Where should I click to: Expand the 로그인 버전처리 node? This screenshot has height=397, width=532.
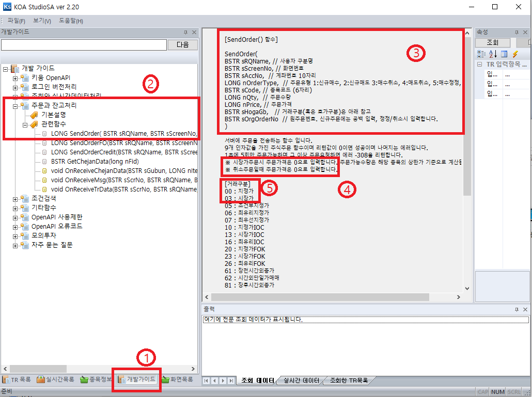pyautogui.click(x=15, y=88)
